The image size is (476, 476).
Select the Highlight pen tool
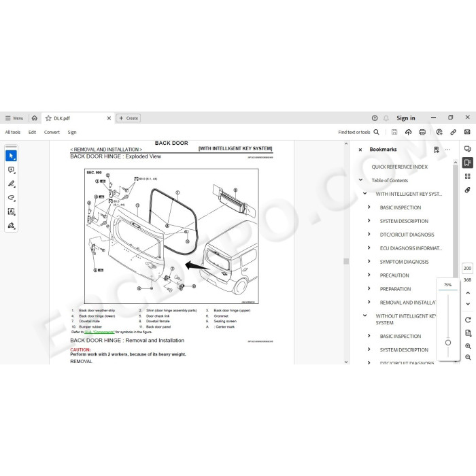(x=12, y=184)
